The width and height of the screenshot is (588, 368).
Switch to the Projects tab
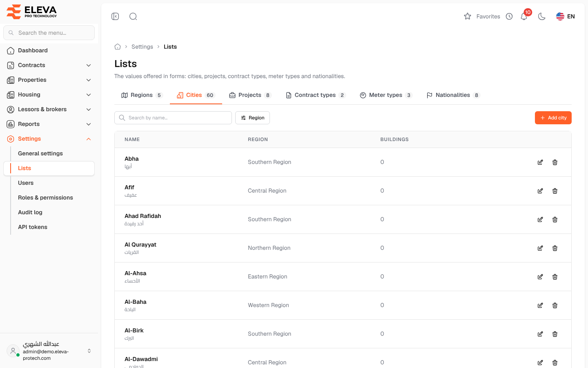click(250, 95)
